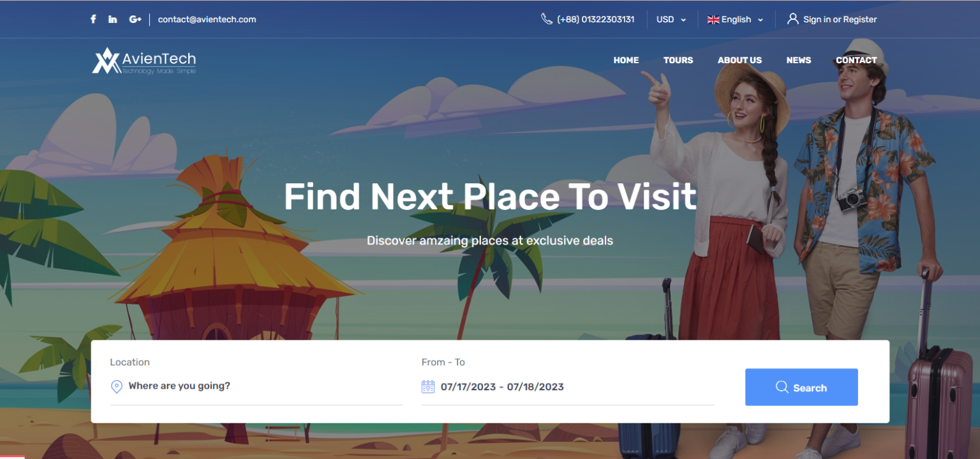Click the UK flag icon
This screenshot has width=980, height=459.
[713, 20]
